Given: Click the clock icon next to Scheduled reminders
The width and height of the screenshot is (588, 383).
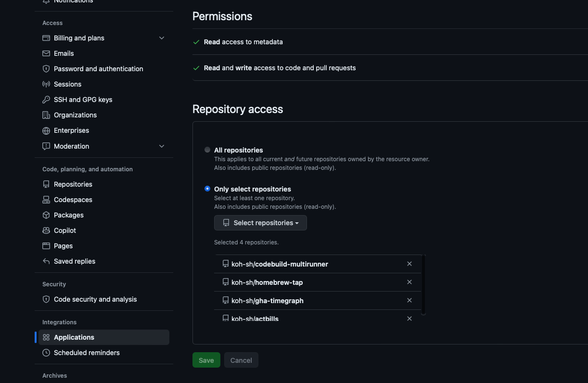Looking at the screenshot, I should click(46, 353).
